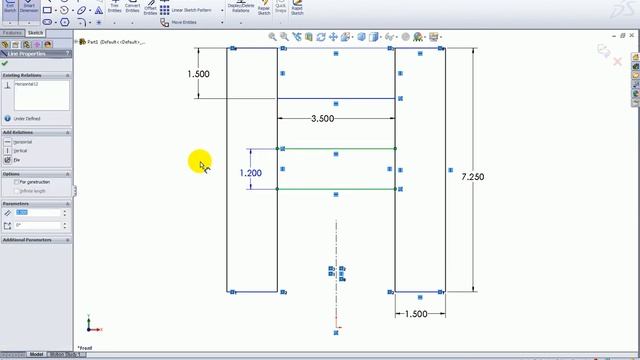This screenshot has width=640, height=360.
Task: Switch to the Sketch tab
Action: coord(35,33)
